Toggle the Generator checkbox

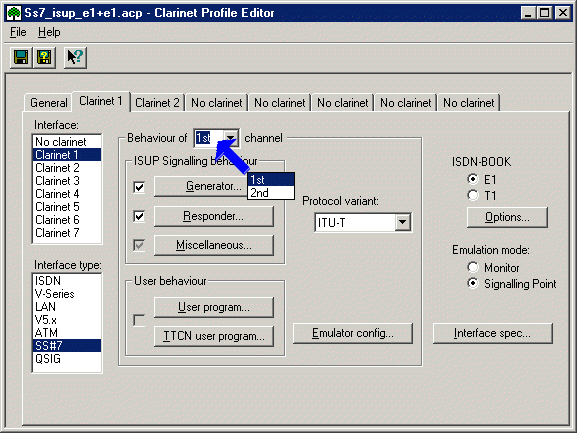(139, 187)
